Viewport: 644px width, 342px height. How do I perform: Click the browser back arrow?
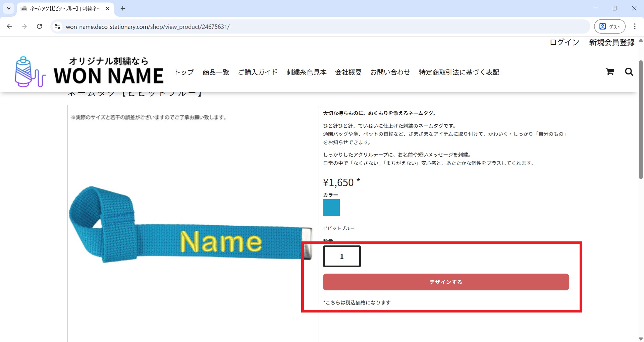pyautogui.click(x=9, y=26)
